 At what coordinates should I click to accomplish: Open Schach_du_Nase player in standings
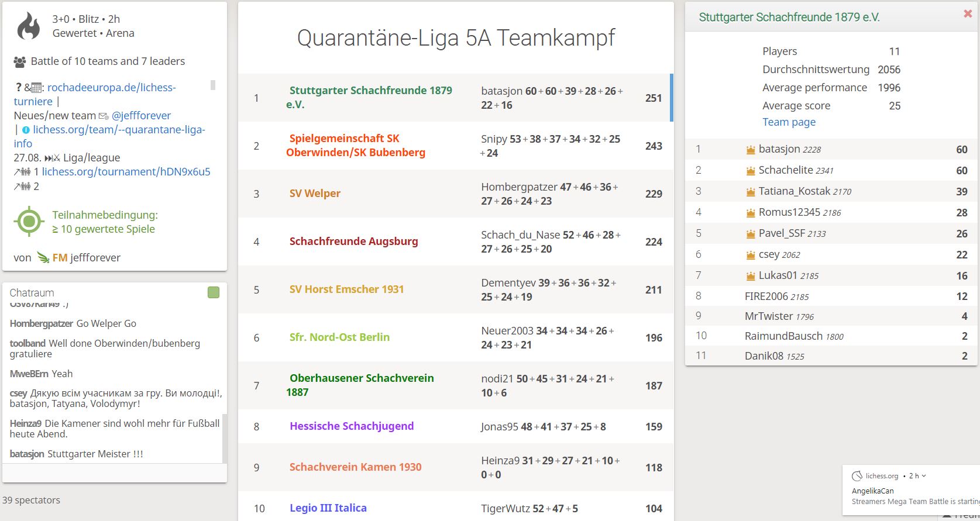(520, 235)
